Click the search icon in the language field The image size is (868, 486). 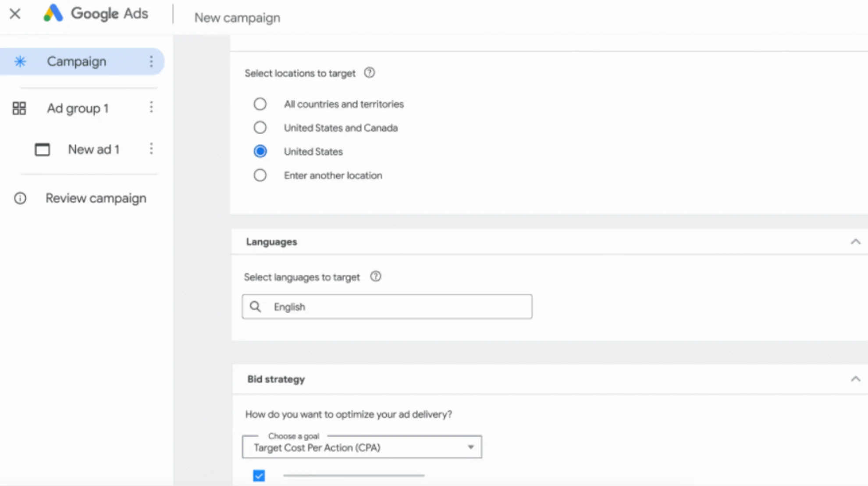pyautogui.click(x=256, y=307)
